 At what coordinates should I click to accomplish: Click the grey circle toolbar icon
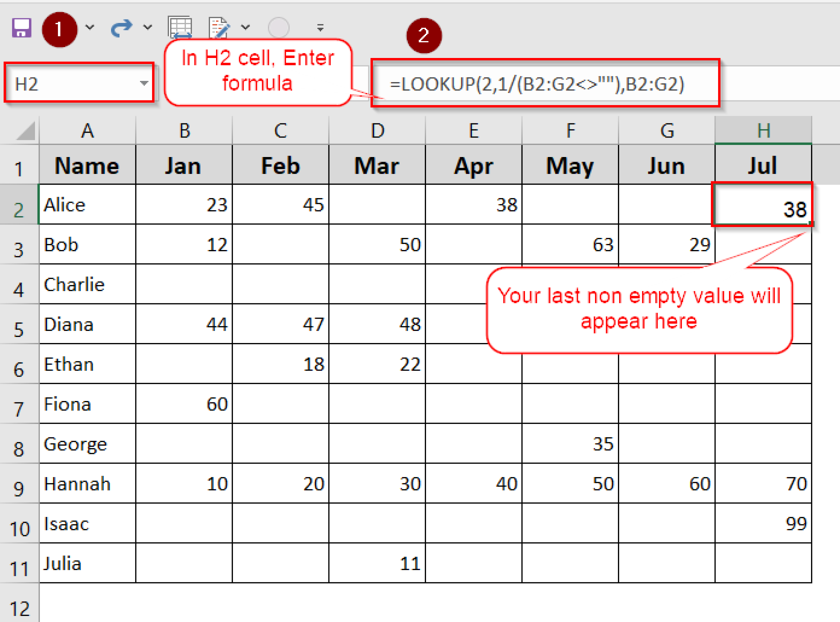pyautogui.click(x=278, y=27)
